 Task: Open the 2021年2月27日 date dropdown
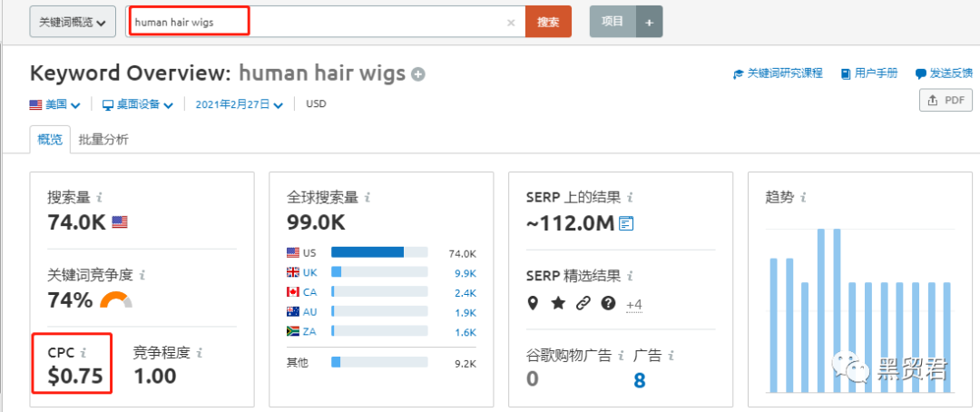pyautogui.click(x=240, y=104)
